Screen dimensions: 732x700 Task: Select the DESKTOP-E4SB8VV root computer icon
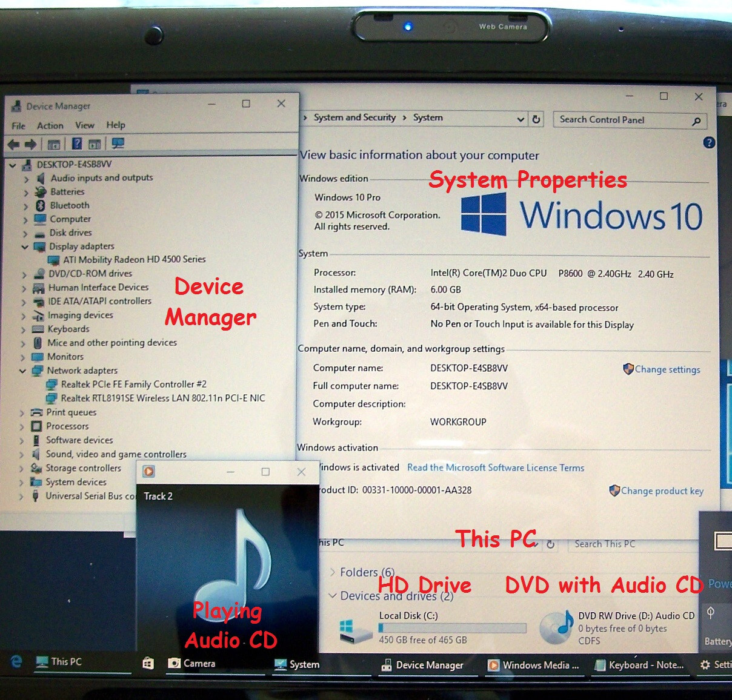[x=27, y=165]
